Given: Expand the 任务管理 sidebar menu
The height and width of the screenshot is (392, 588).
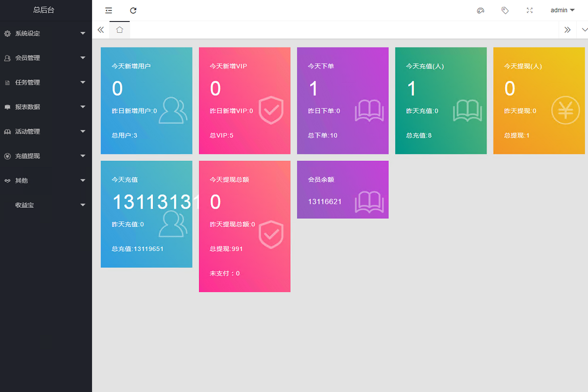Looking at the screenshot, I should coord(46,82).
